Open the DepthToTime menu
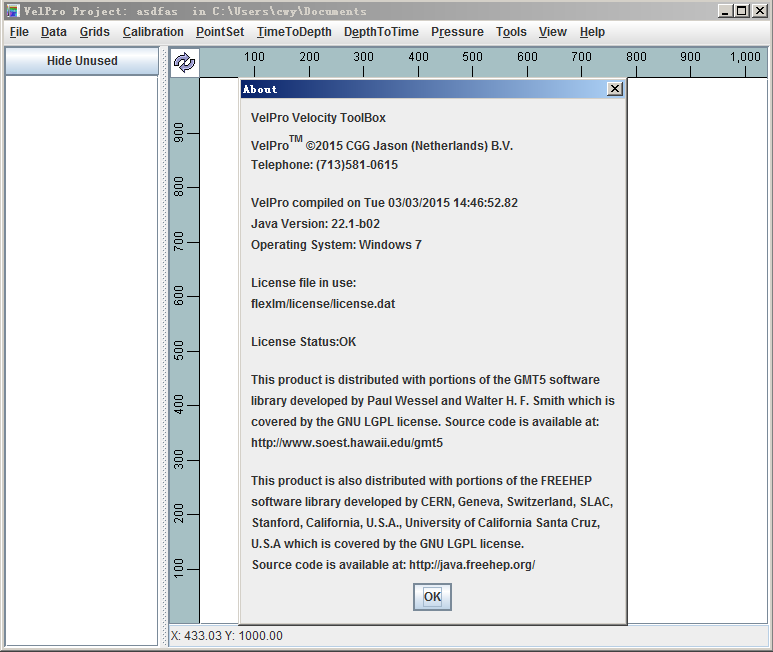The image size is (773, 652). click(x=381, y=32)
